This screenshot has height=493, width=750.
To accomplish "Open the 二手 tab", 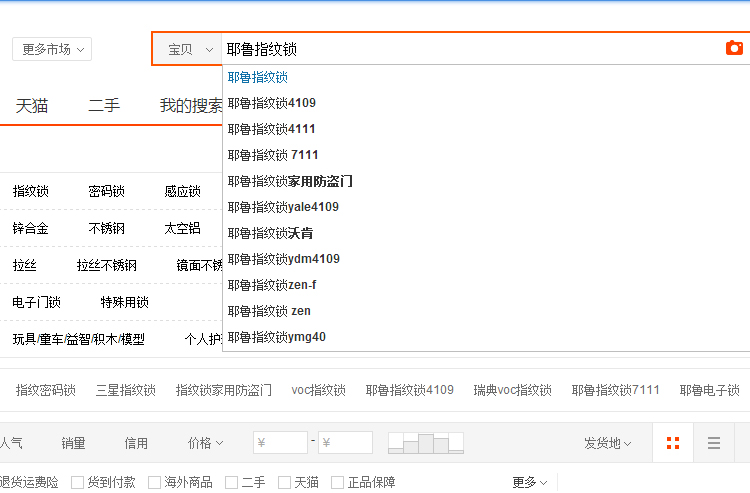I will 104,106.
